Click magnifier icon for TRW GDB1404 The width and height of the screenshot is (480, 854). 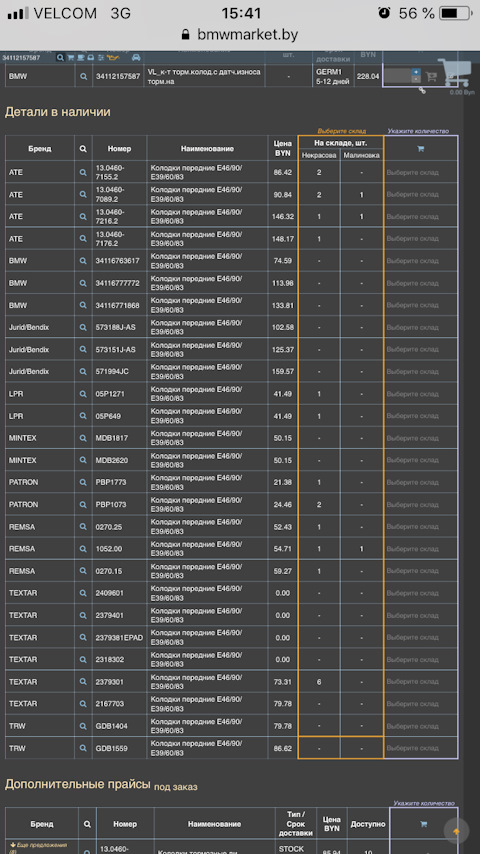pyautogui.click(x=83, y=726)
